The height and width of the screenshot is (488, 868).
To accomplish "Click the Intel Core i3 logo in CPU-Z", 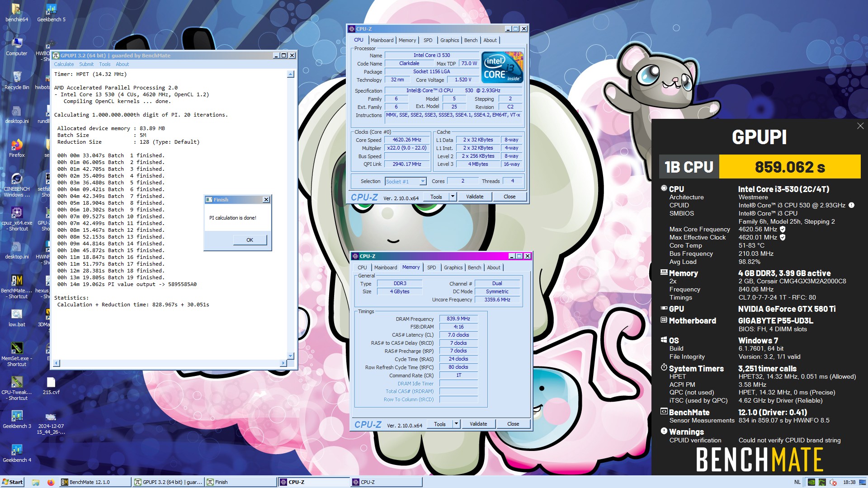I will [x=502, y=67].
